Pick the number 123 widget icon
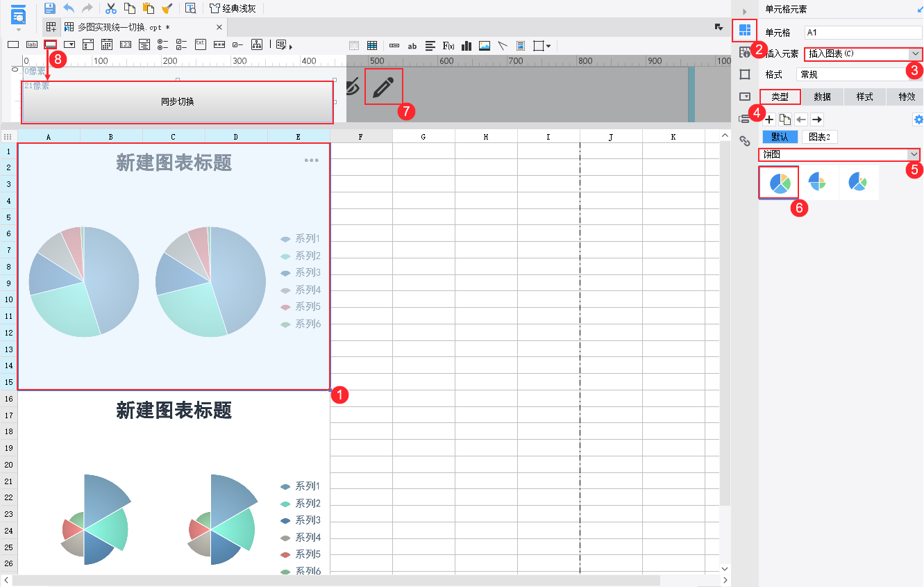Image resolution: width=924 pixels, height=587 pixels. click(126, 44)
